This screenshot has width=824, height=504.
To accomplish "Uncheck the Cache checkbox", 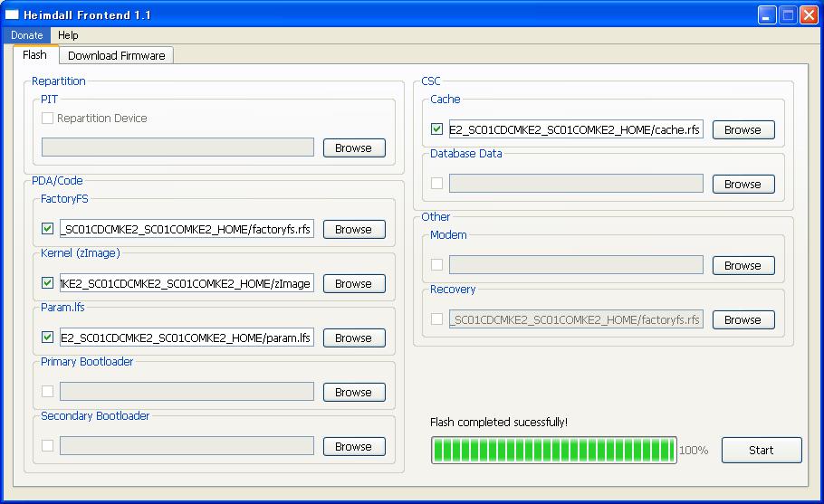I will pos(436,128).
